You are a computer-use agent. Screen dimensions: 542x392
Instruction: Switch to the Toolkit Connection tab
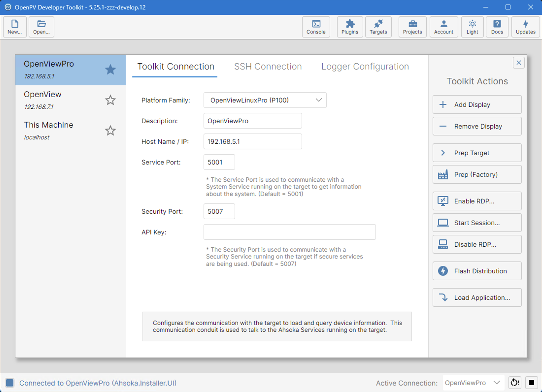coord(176,66)
